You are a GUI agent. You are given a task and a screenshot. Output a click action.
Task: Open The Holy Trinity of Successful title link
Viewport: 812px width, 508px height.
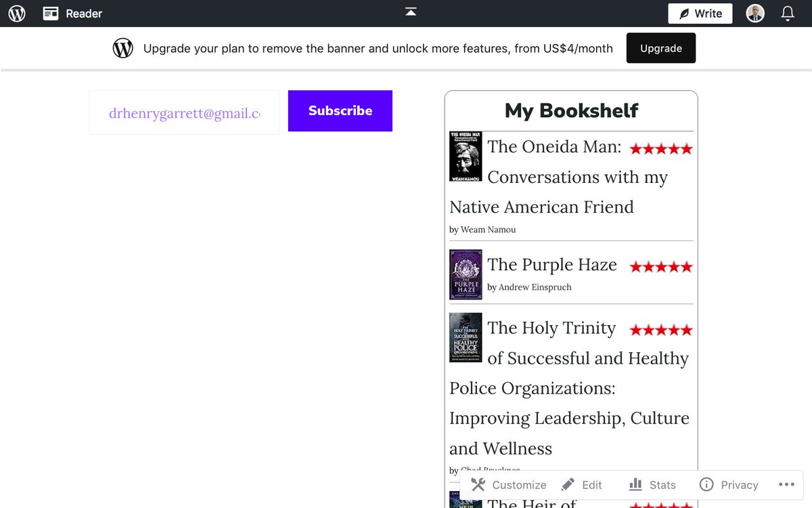569,388
